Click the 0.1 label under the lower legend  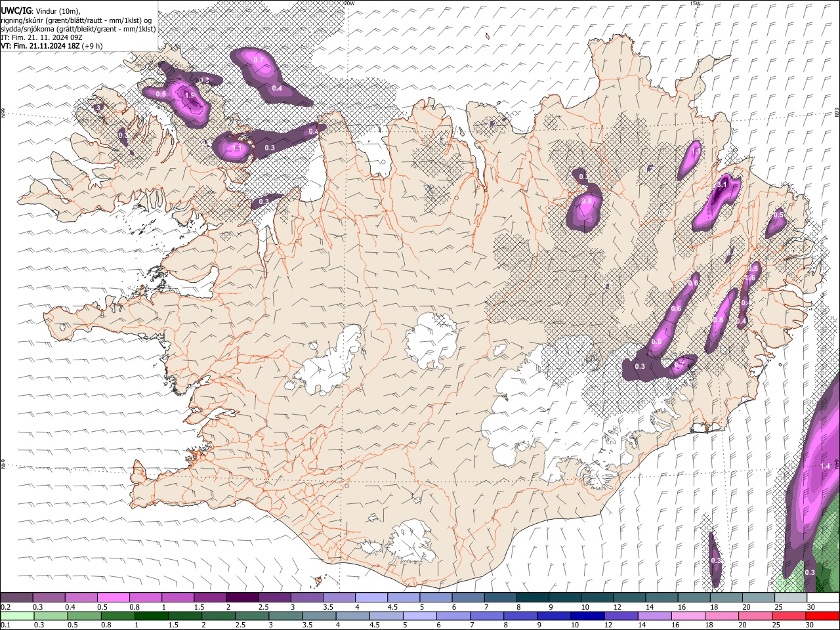pos(5,625)
